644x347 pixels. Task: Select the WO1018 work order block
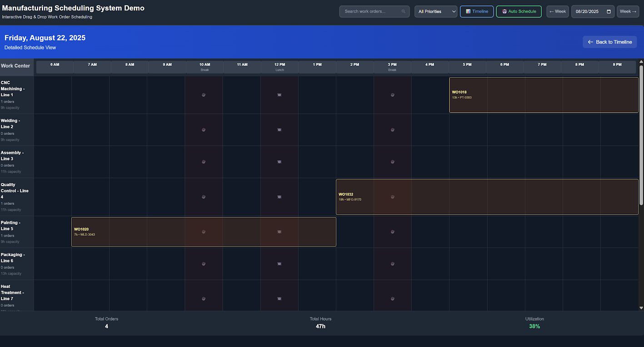[x=543, y=94]
